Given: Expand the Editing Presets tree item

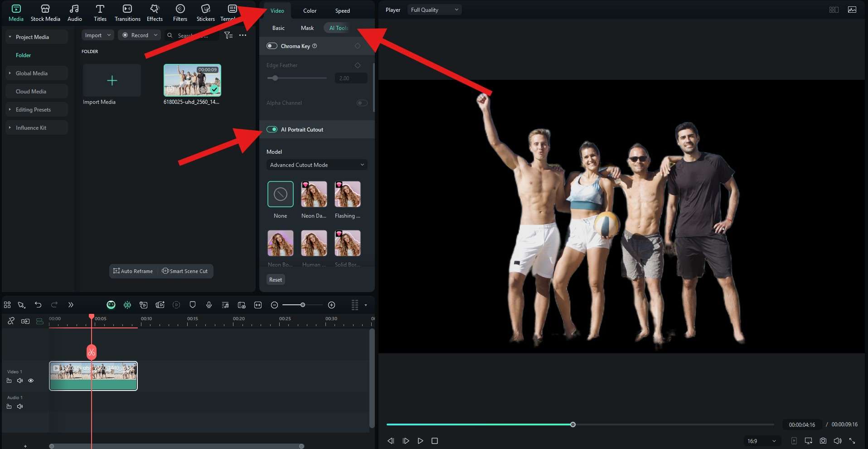Looking at the screenshot, I should 10,109.
